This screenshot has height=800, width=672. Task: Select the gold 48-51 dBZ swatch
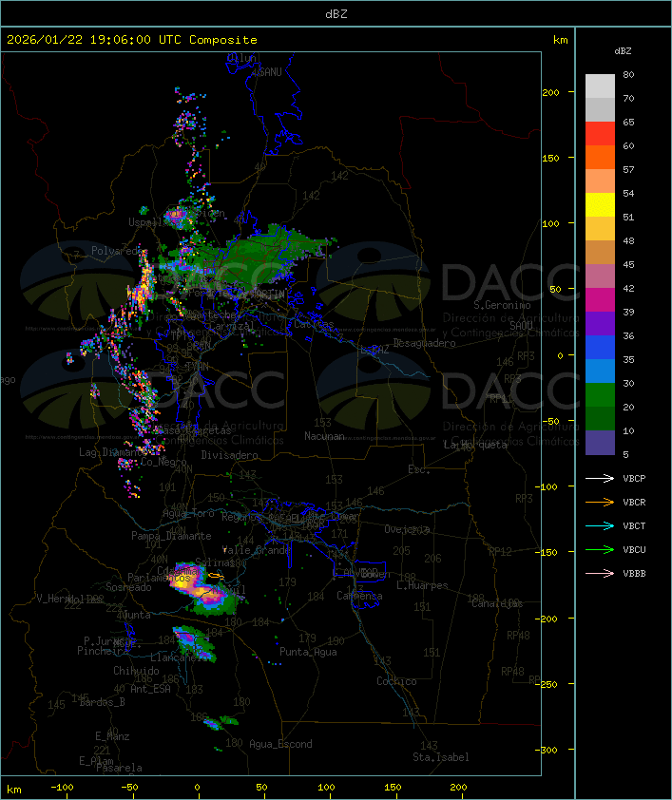(x=600, y=229)
